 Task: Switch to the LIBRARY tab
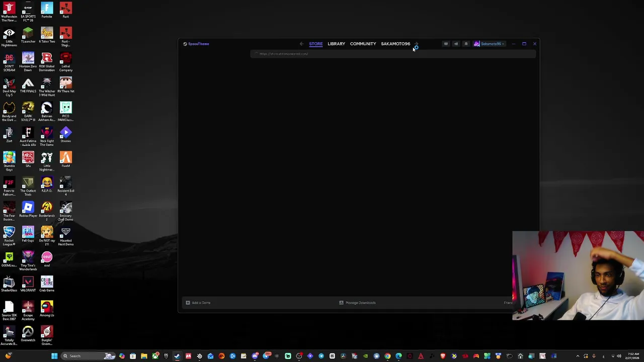336,44
